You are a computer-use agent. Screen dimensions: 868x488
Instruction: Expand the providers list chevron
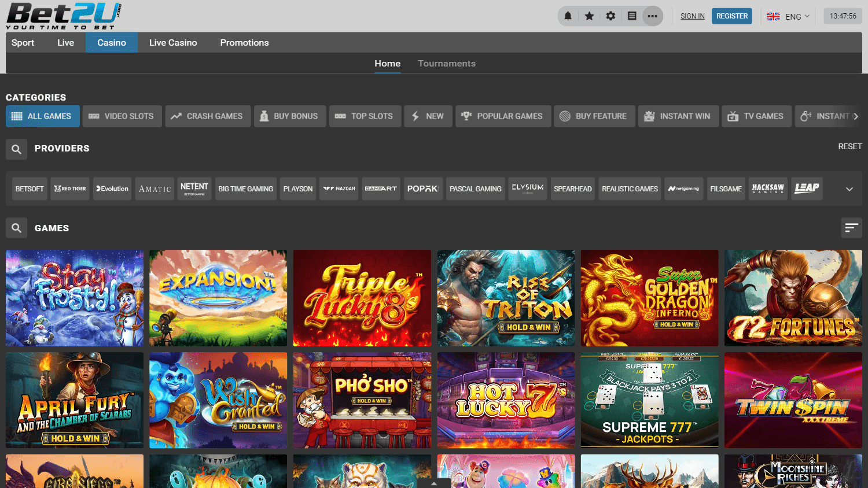point(849,189)
